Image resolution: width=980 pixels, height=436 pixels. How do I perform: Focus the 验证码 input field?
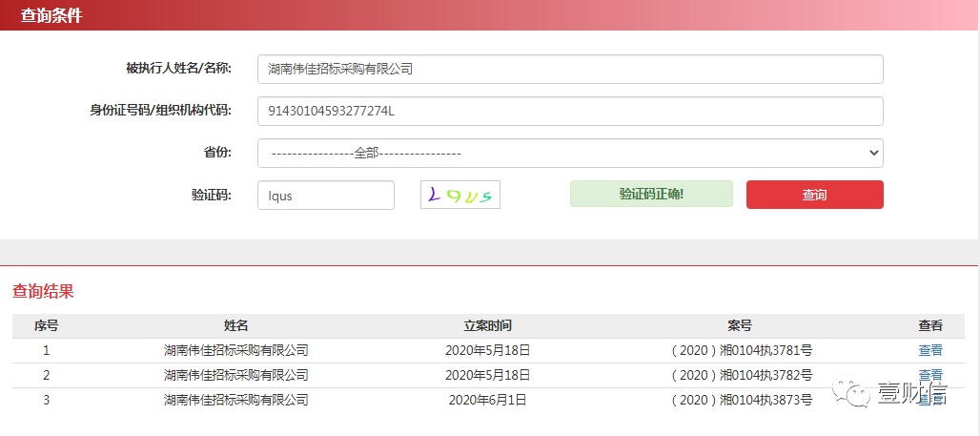tap(326, 196)
